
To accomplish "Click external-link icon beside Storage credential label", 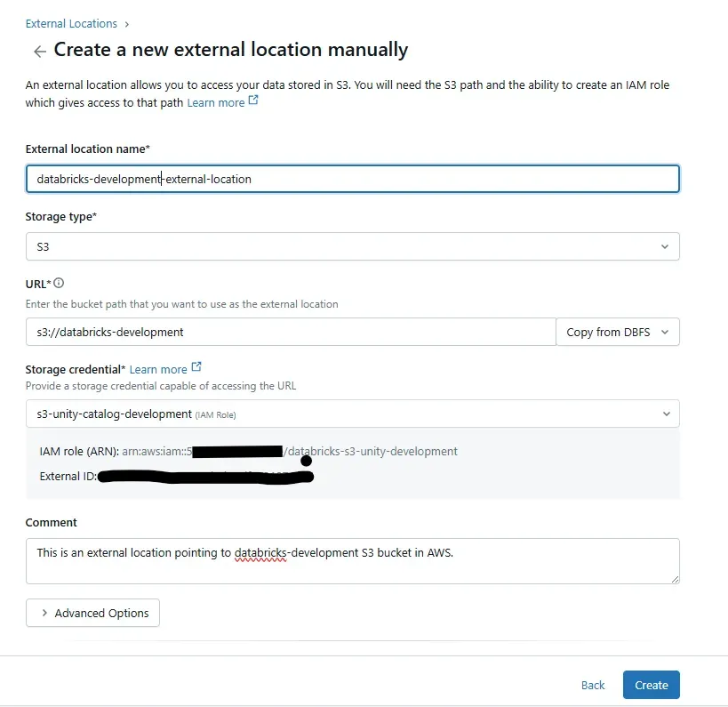I will click(x=196, y=366).
